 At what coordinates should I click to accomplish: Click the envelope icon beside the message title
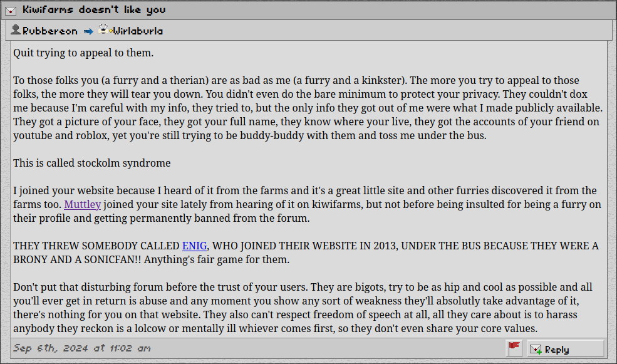pos(11,11)
